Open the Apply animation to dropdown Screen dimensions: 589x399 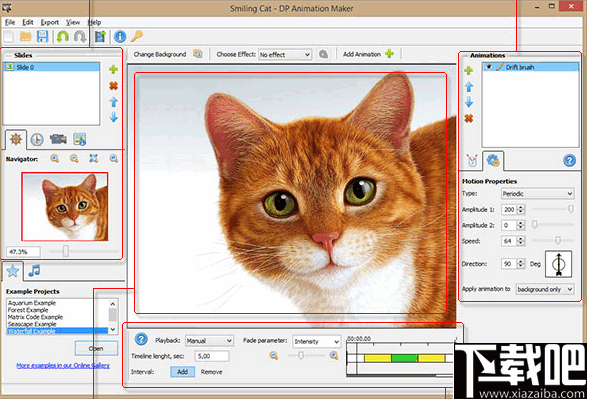545,289
